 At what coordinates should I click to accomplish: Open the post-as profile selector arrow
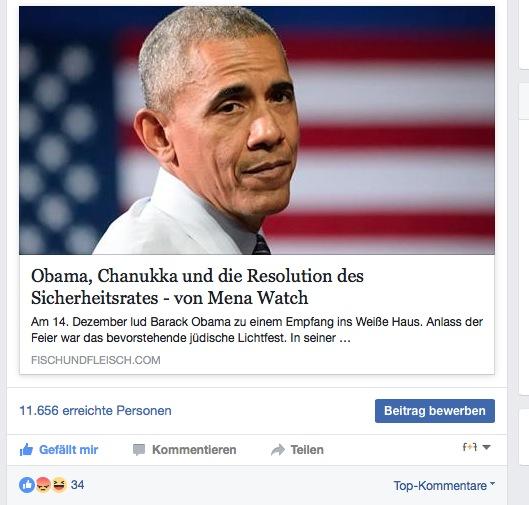(486, 447)
